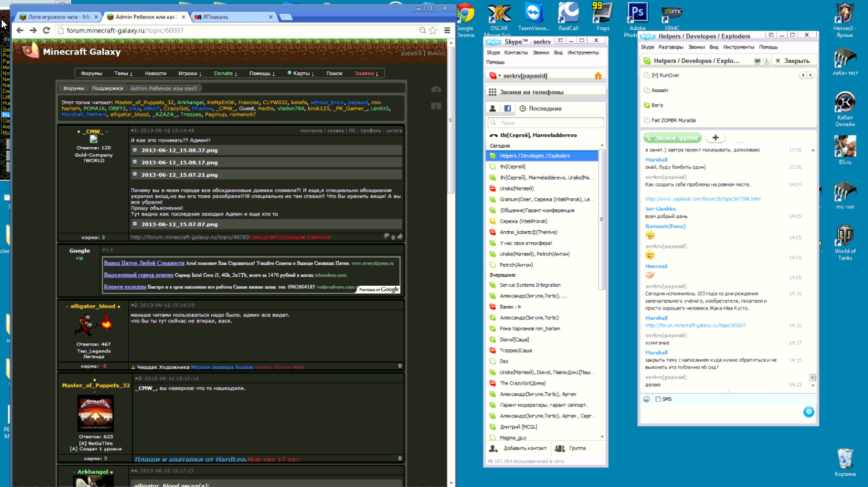This screenshot has width=868, height=487.
Task: Open the conversation info icon
Action: click(767, 61)
